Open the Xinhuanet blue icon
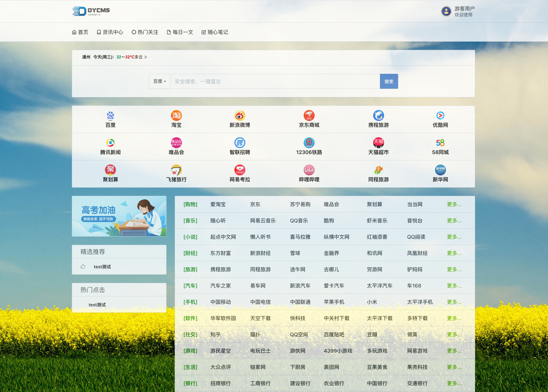The width and height of the screenshot is (548, 392). 440,170
